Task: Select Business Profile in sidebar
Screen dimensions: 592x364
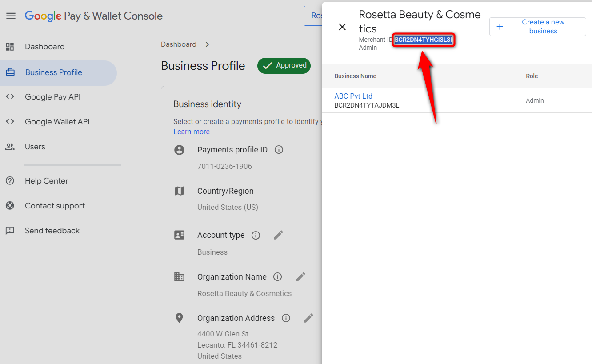Action: [58, 72]
